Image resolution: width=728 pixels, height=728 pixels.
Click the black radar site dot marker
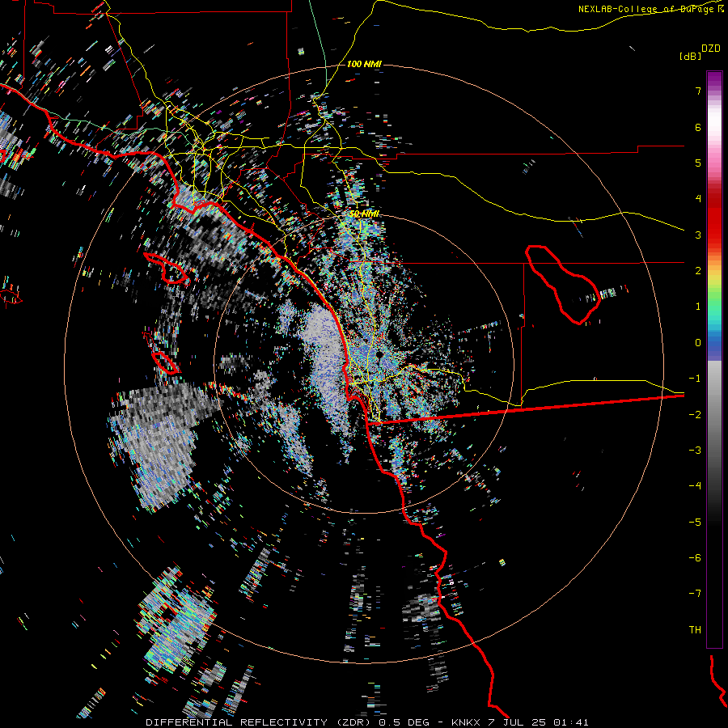coord(380,355)
